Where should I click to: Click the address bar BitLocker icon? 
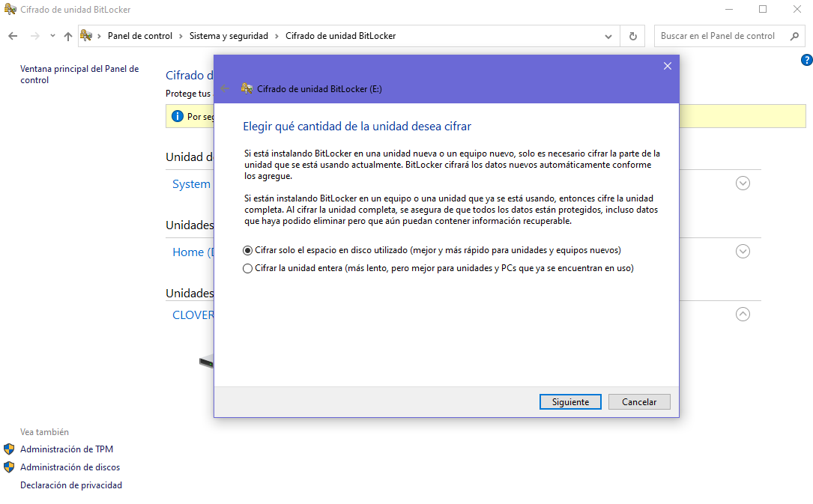(86, 36)
